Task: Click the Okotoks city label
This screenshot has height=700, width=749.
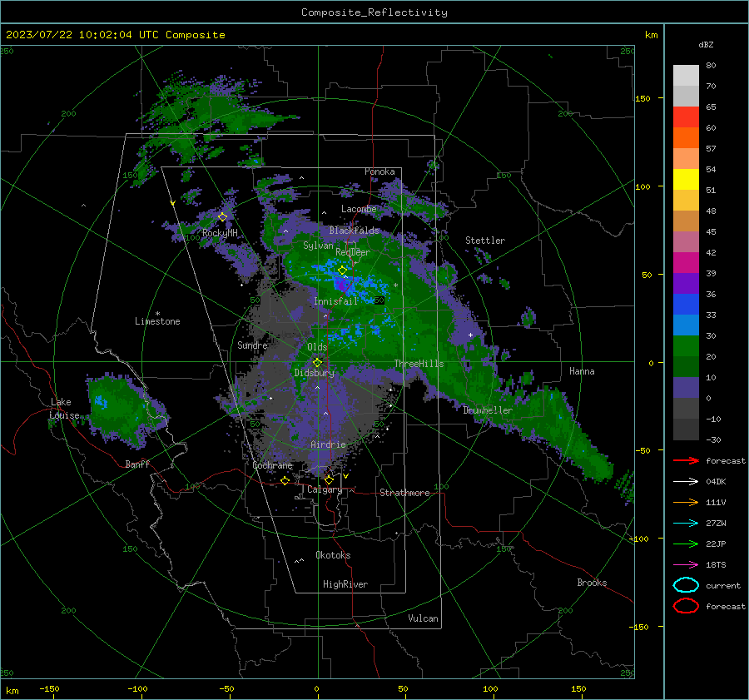Action: [333, 555]
